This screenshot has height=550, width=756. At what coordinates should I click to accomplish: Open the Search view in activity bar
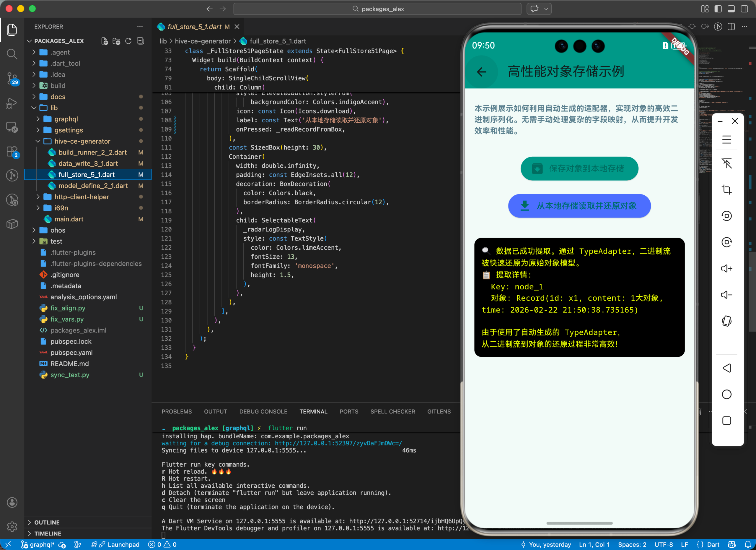12,54
